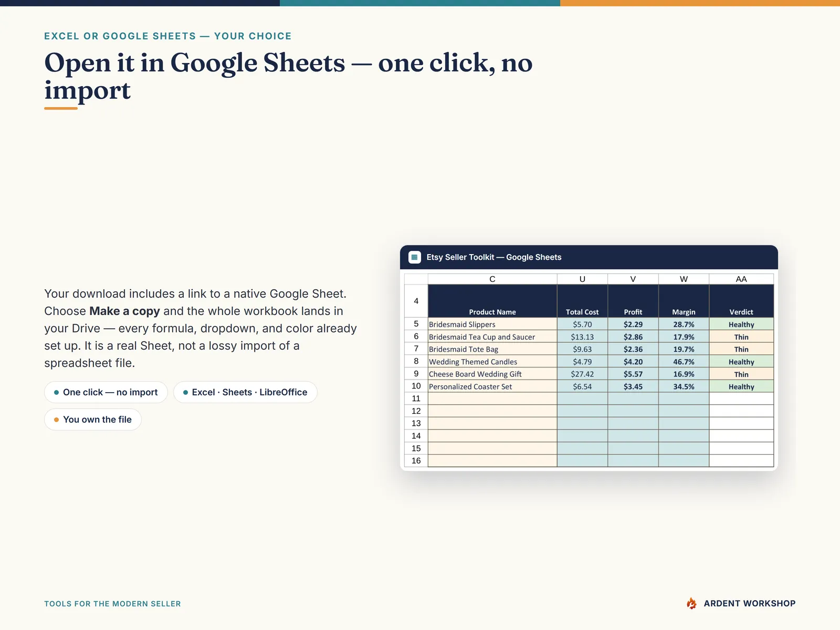This screenshot has width=840, height=630.
Task: Click the $27.42 total cost cell
Action: [x=582, y=374]
